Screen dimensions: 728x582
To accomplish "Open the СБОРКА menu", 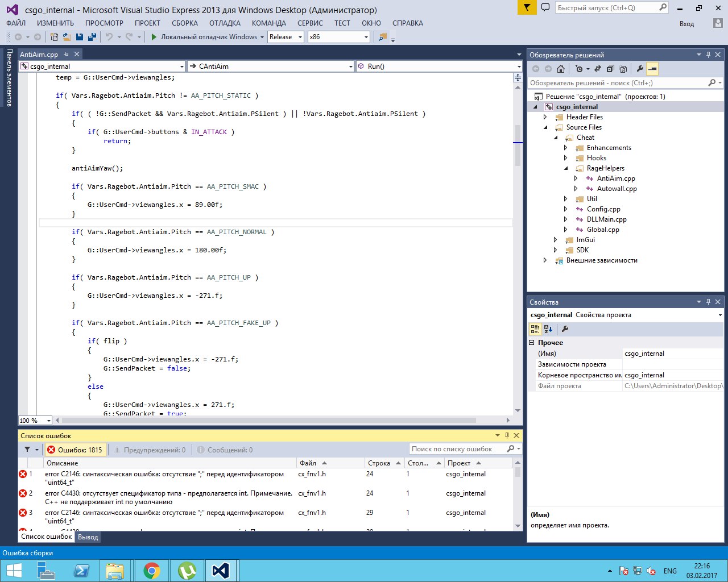I will pos(185,23).
